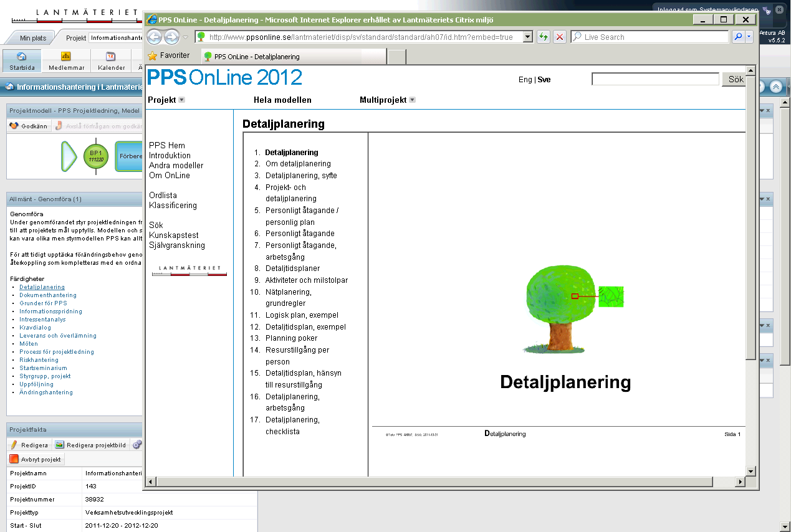Open Introduktion in the sidebar

[170, 156]
